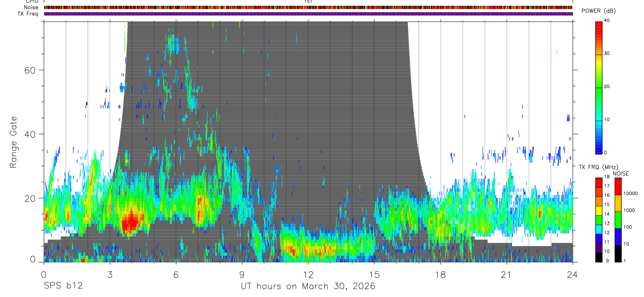644x297 pixels.
Task: Click the 15 tick on the UT hours axis
Action: (x=374, y=274)
